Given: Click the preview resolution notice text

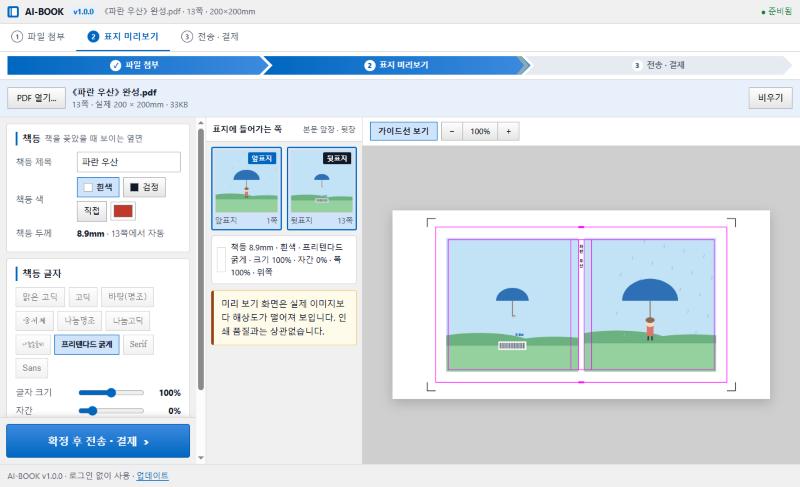Looking at the screenshot, I should pyautogui.click(x=284, y=317).
